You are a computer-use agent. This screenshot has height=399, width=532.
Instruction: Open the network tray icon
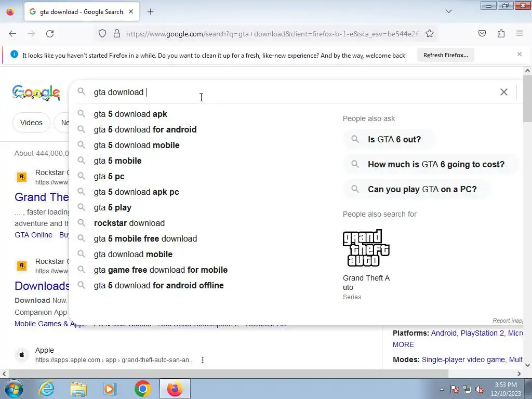pyautogui.click(x=467, y=390)
